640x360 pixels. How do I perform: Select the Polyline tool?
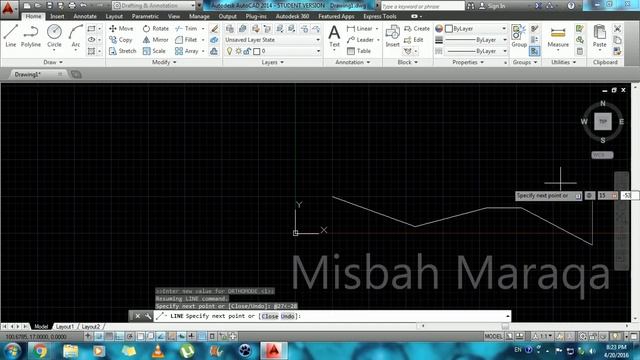(31, 36)
